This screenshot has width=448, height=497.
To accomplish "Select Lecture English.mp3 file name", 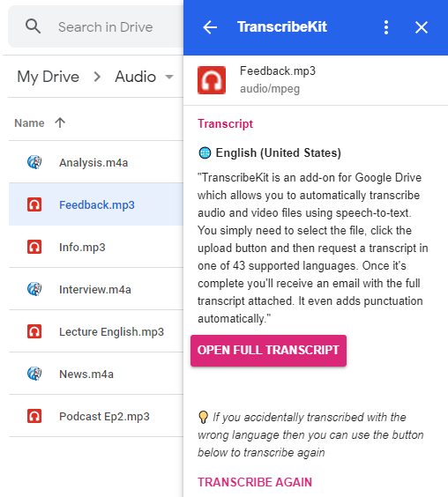I will 111,332.
